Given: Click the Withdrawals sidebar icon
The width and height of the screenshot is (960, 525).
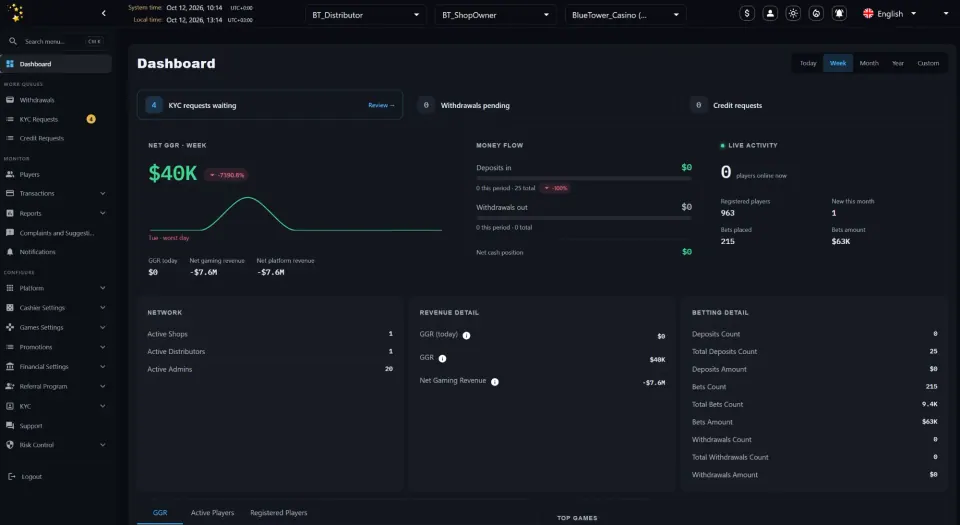Looking at the screenshot, I should (x=10, y=100).
